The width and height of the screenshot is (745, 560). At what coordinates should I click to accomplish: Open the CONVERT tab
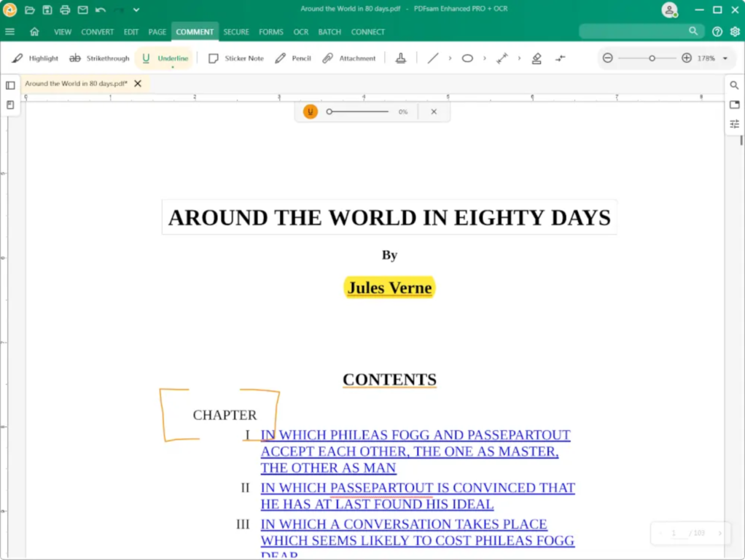[97, 32]
